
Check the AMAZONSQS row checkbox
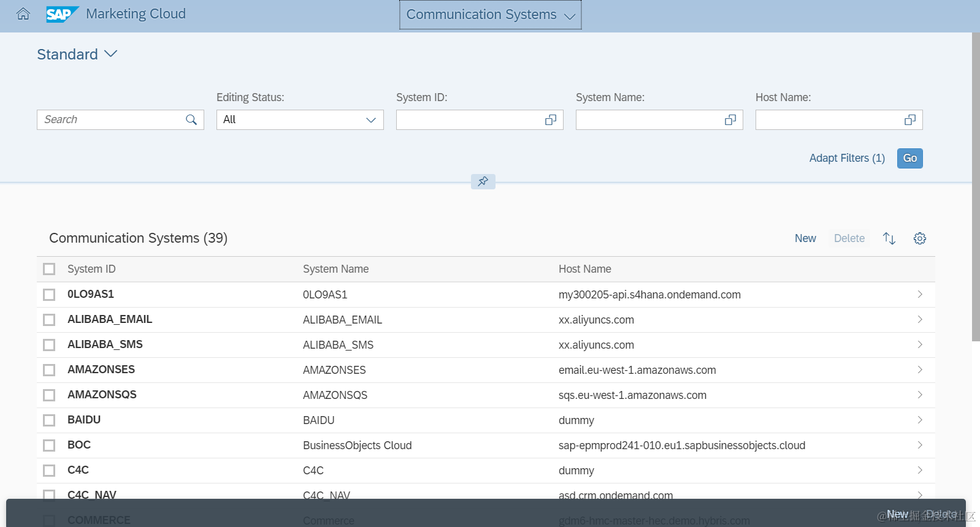pyautogui.click(x=49, y=395)
